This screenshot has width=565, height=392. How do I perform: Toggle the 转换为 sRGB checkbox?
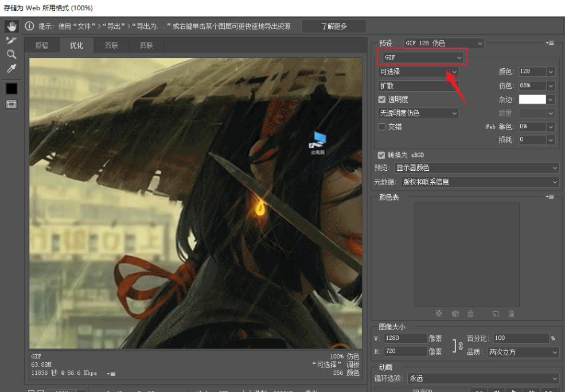[x=381, y=155]
